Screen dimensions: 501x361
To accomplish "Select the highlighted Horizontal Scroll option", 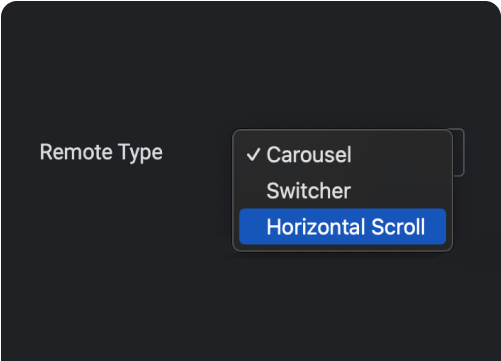I will 342,227.
